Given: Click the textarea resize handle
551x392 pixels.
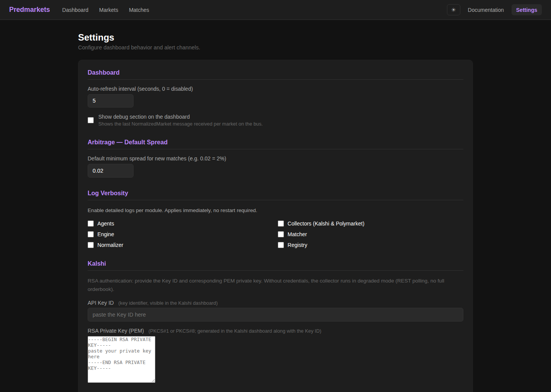Looking at the screenshot, I should pyautogui.click(x=153, y=380).
